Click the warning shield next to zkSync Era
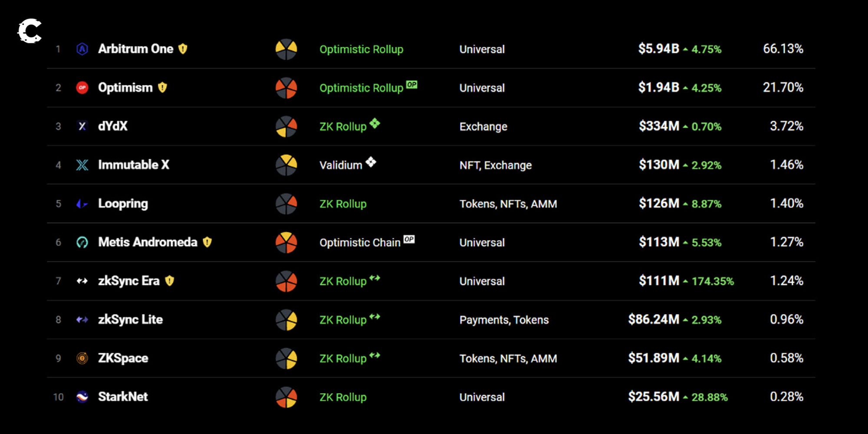 tap(170, 281)
